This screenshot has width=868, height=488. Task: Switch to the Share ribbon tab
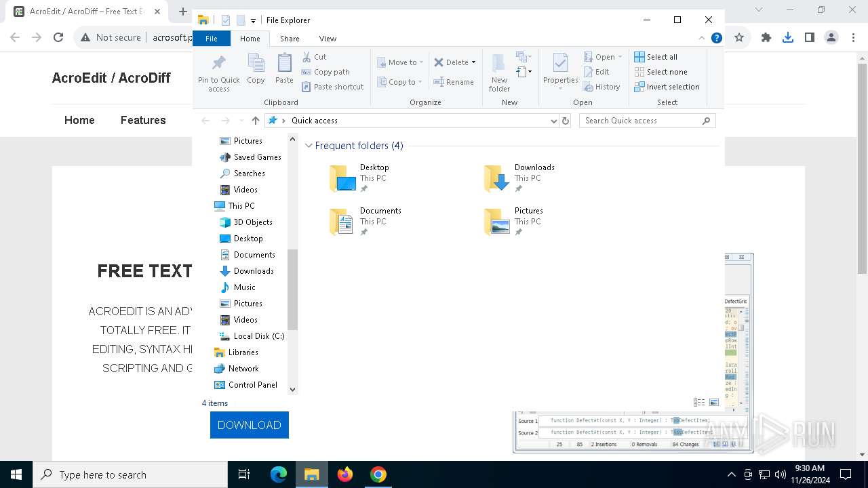coord(290,39)
